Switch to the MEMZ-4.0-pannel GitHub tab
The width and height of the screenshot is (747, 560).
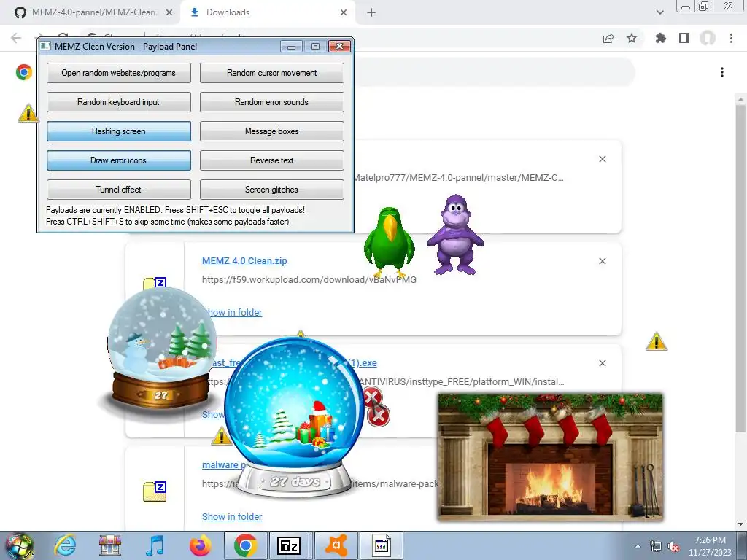[x=93, y=12]
